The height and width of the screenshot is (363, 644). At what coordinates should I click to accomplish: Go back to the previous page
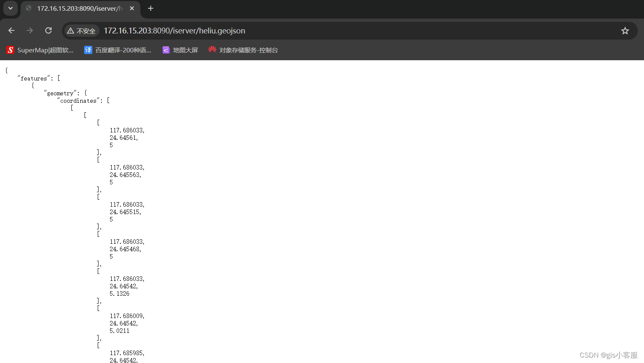click(x=12, y=31)
